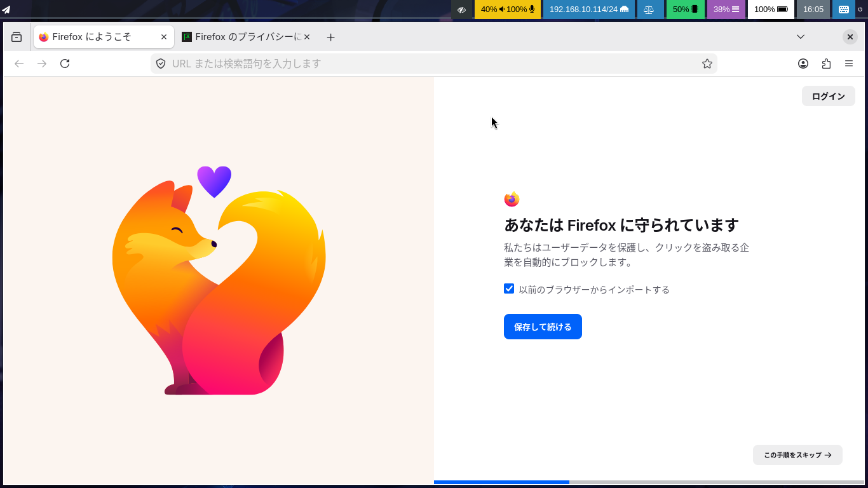868x488 pixels.
Task: Close the Firefox のプライバシー tab
Action: (307, 37)
